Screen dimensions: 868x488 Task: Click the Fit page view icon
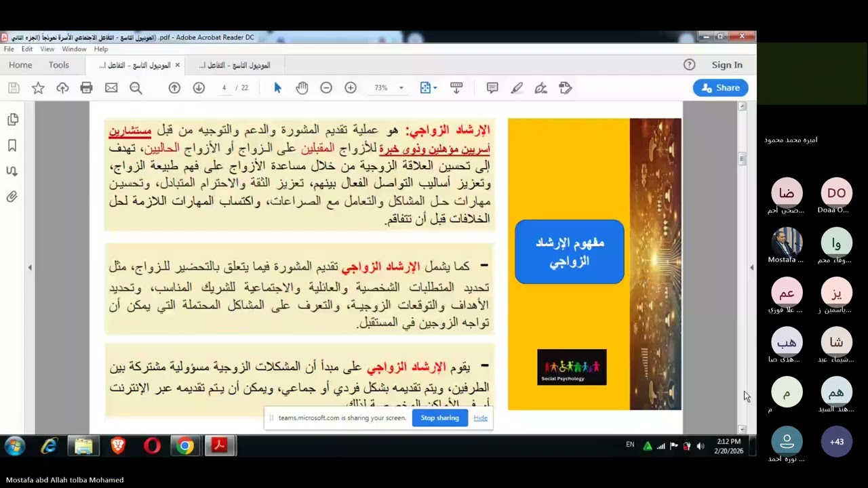pos(425,88)
